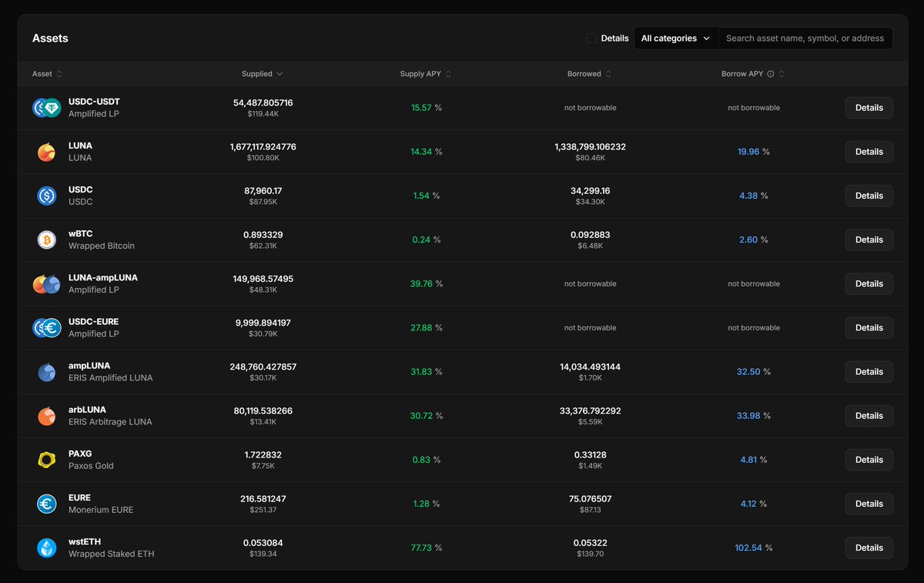The height and width of the screenshot is (583, 924).
Task: Select the ERIS Arbitrage LUNA label
Action: [110, 422]
